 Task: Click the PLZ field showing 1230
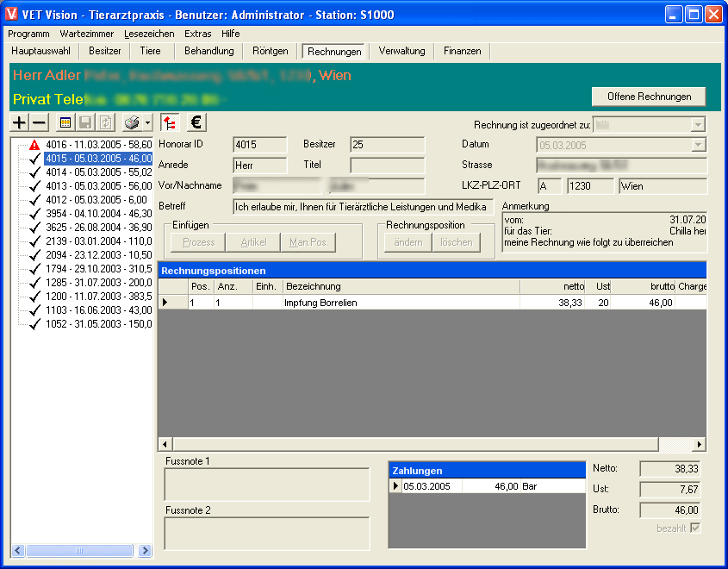point(590,186)
